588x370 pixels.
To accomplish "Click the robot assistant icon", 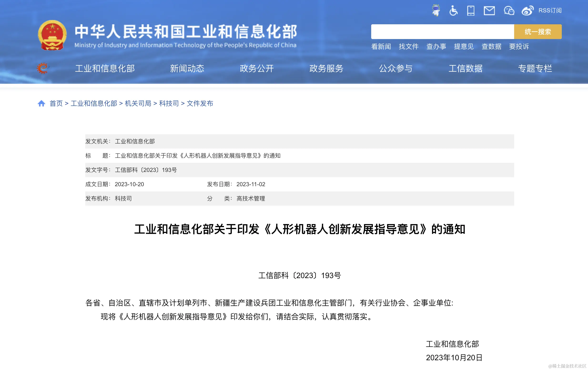I will coord(436,10).
